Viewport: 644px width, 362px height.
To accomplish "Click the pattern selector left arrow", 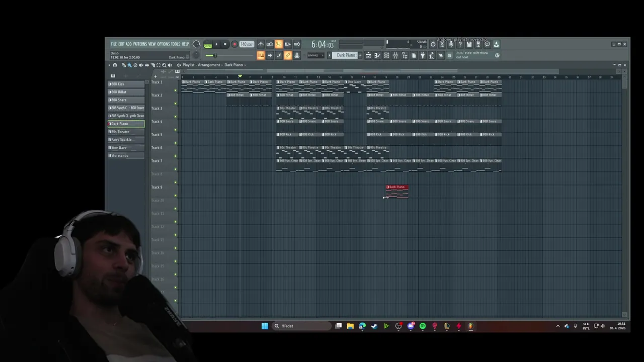I will [x=329, y=55].
